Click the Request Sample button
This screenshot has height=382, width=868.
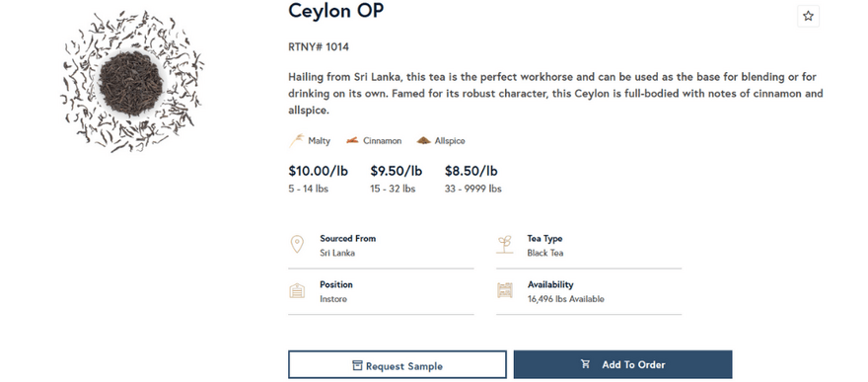coord(397,365)
